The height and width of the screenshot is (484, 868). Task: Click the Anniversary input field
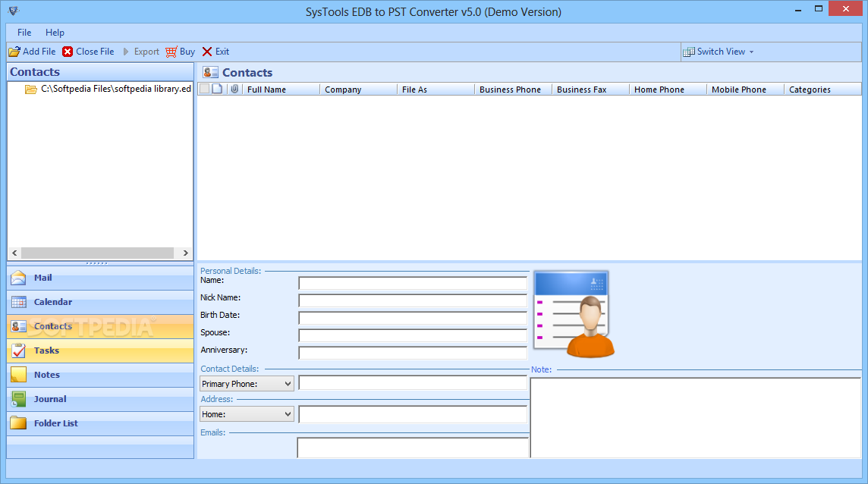pyautogui.click(x=413, y=353)
